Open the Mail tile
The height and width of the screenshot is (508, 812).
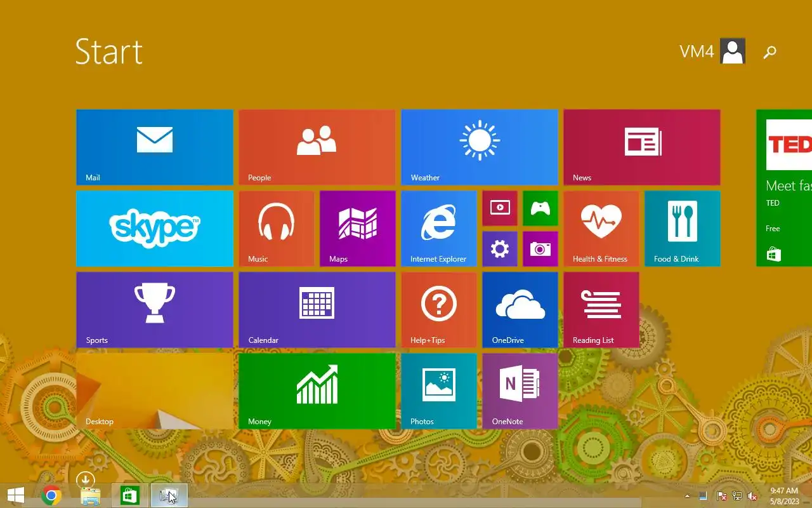pos(155,147)
